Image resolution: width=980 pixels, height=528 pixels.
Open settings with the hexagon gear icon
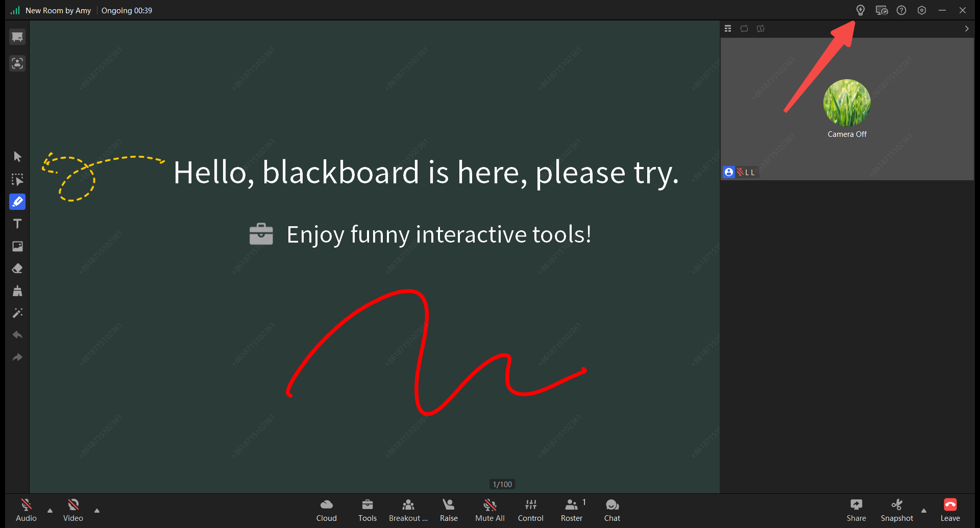pyautogui.click(x=922, y=10)
